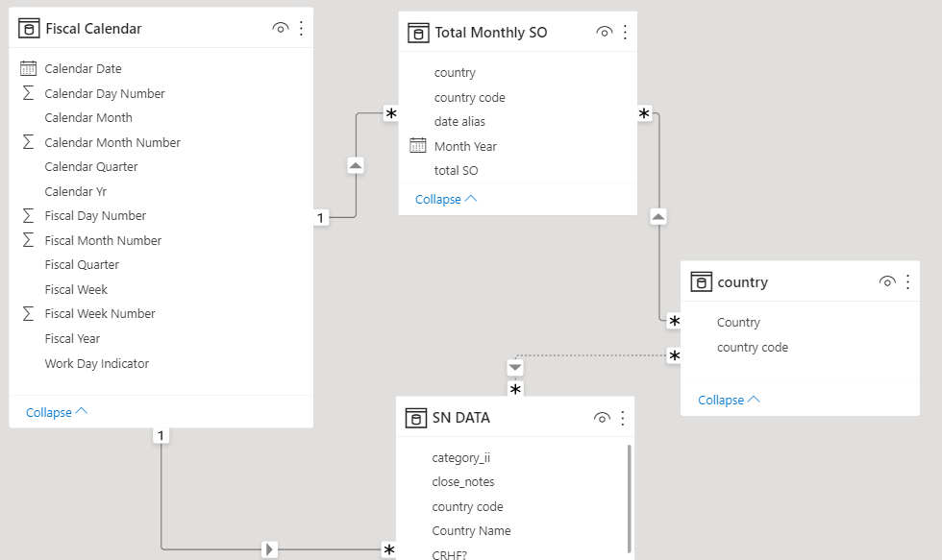Click asterisk marker above SN DATA table

pyautogui.click(x=515, y=390)
